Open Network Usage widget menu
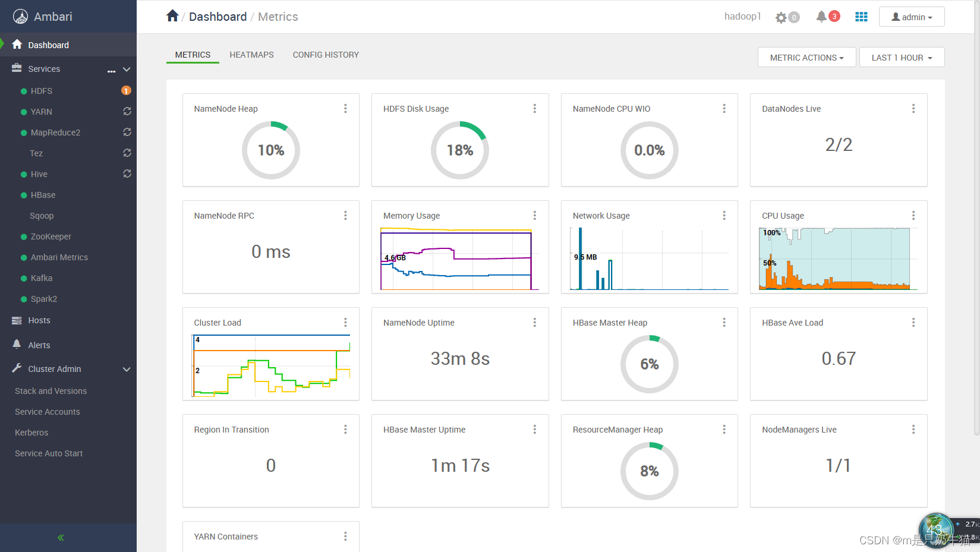The height and width of the screenshot is (552, 980). [x=724, y=215]
